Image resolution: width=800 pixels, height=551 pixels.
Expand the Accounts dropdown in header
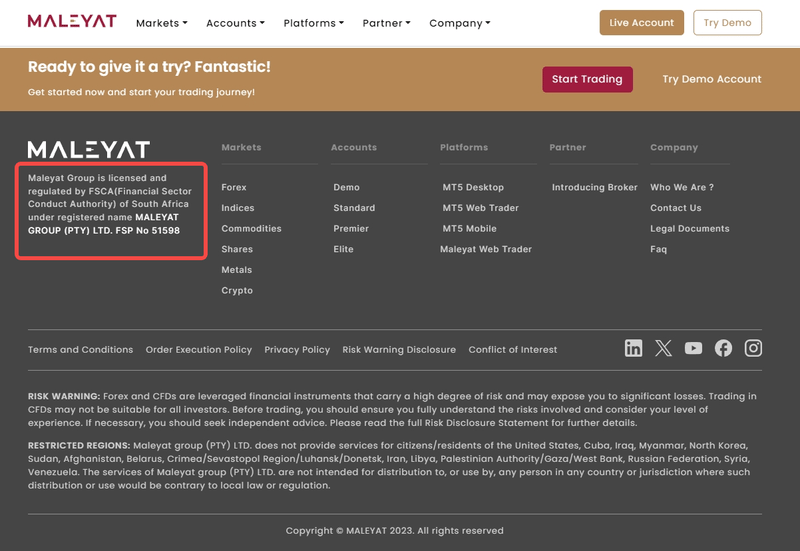point(235,23)
